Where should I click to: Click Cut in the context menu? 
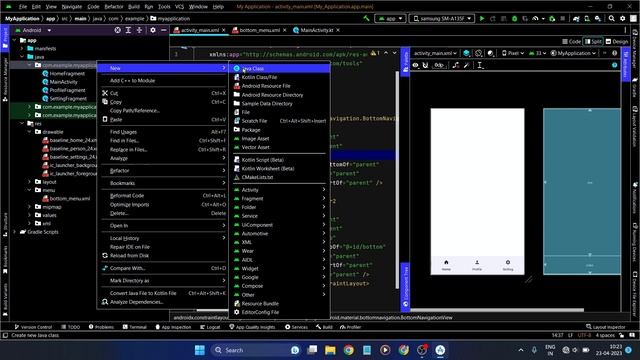[x=163, y=93]
